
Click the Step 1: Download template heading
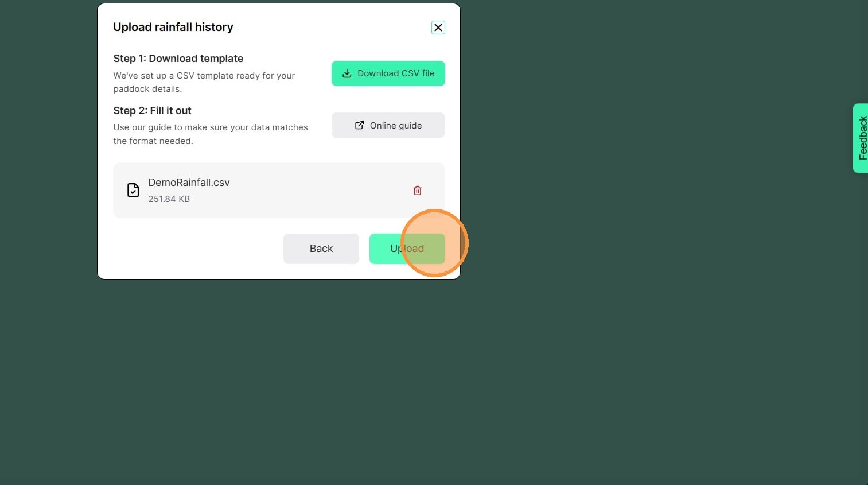(178, 59)
